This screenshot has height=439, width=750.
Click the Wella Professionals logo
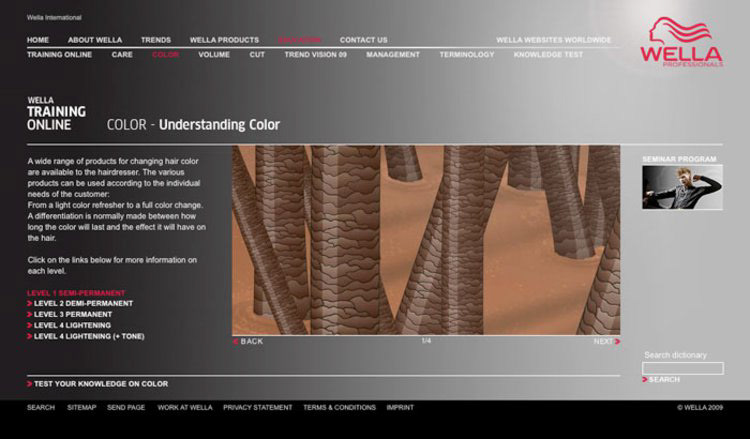pos(682,42)
